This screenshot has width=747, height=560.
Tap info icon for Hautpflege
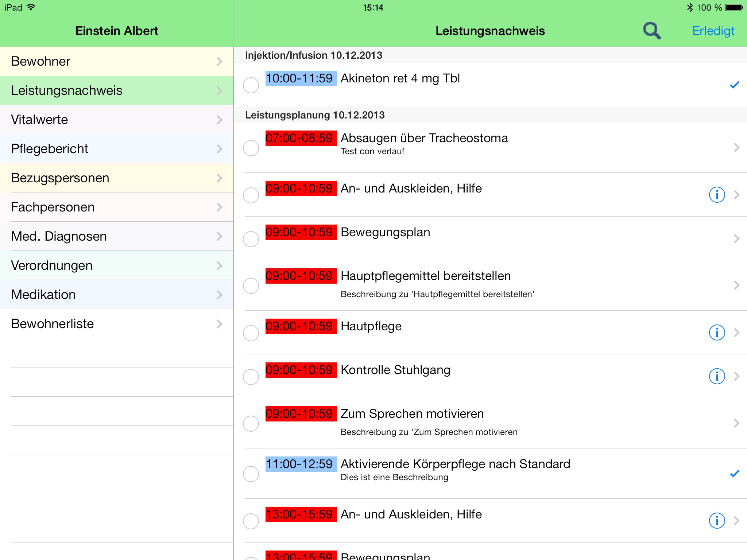tap(717, 332)
